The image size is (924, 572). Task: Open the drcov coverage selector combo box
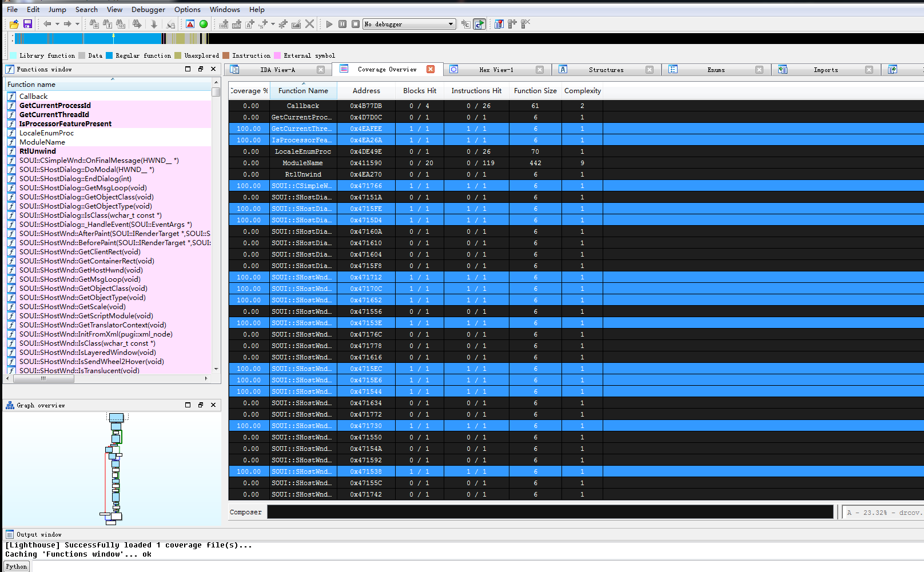pos(884,513)
